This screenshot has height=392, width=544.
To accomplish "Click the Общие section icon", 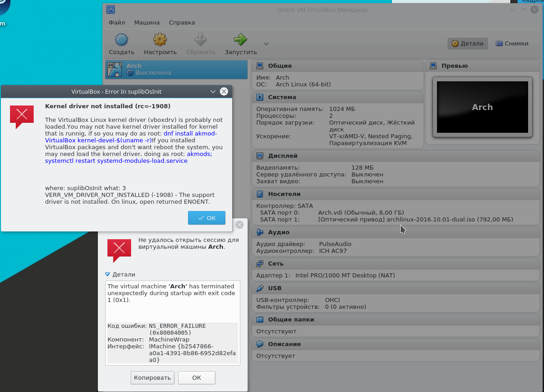I will pos(259,65).
